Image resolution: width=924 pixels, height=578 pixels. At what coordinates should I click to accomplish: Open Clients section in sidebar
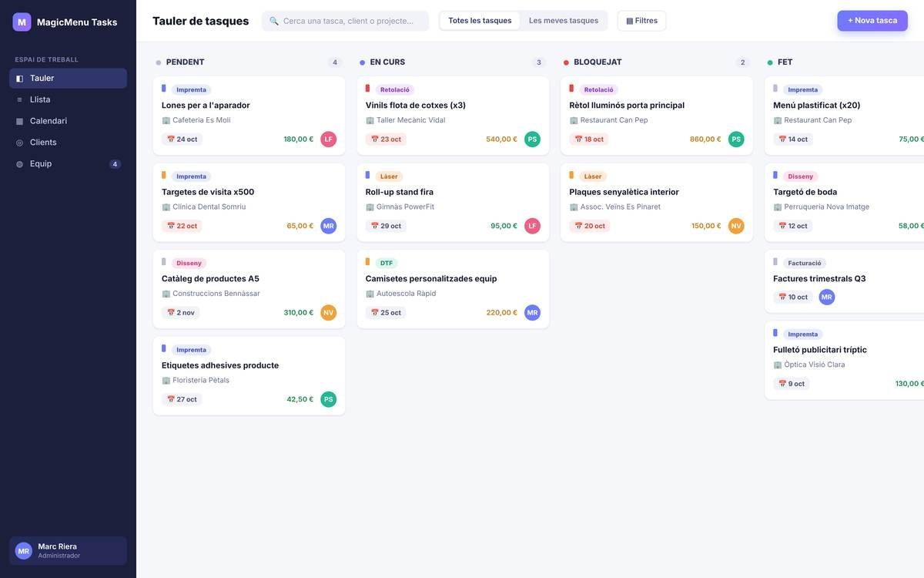click(x=68, y=143)
